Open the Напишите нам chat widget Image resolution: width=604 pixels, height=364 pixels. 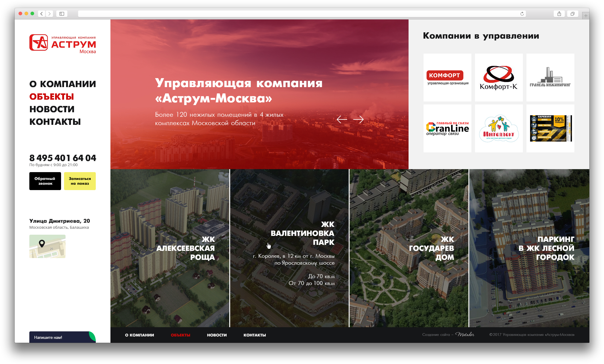63,337
